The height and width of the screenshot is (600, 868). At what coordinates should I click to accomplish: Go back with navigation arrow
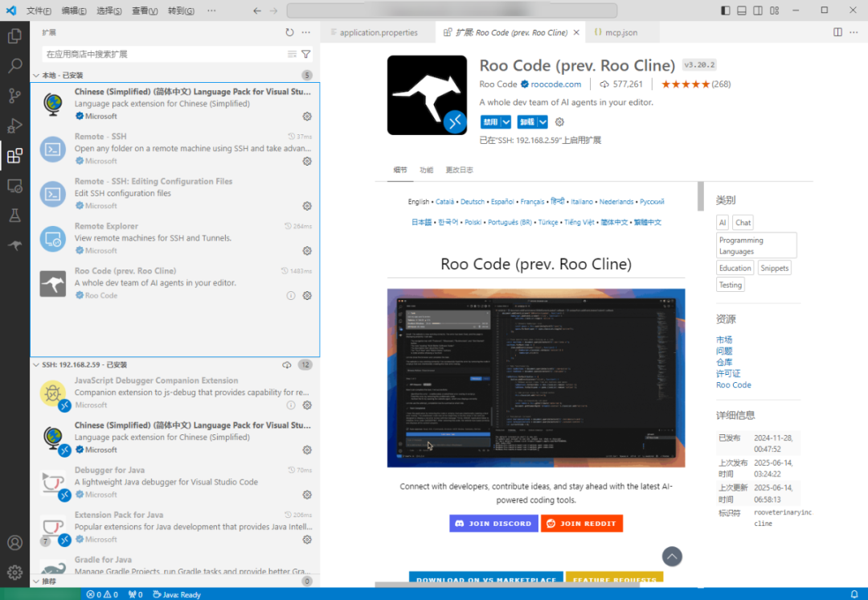click(257, 10)
